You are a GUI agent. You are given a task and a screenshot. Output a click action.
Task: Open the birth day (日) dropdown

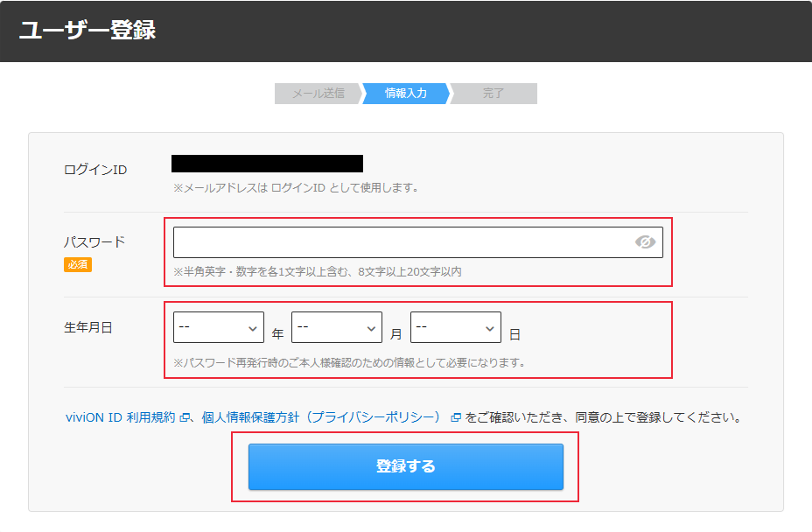click(455, 328)
